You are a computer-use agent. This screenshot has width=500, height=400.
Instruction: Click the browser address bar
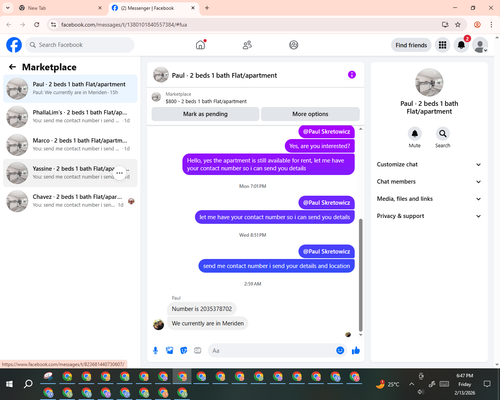(247, 25)
